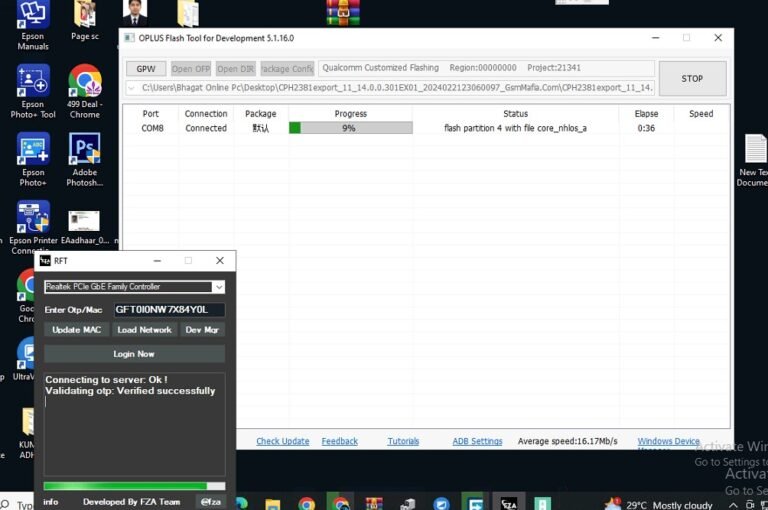Image resolution: width=768 pixels, height=510 pixels.
Task: Click the 0:36 elapsed time cell
Action: pyautogui.click(x=646, y=128)
